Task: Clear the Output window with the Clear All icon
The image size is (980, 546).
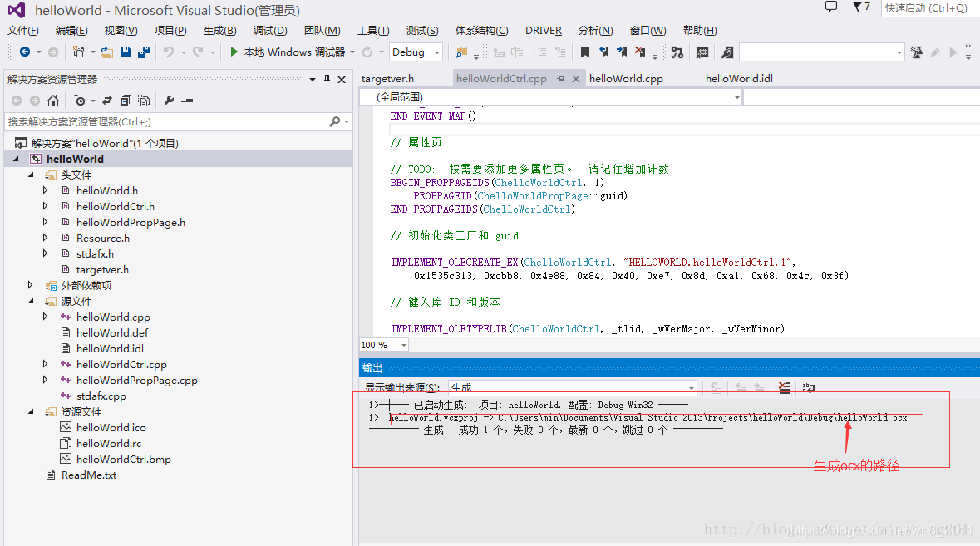Action: point(785,387)
